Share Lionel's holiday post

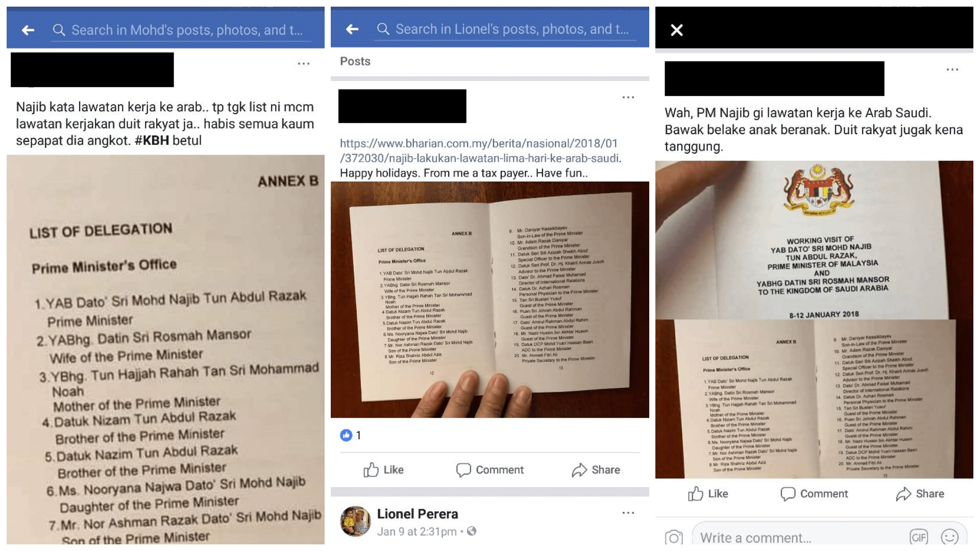596,470
